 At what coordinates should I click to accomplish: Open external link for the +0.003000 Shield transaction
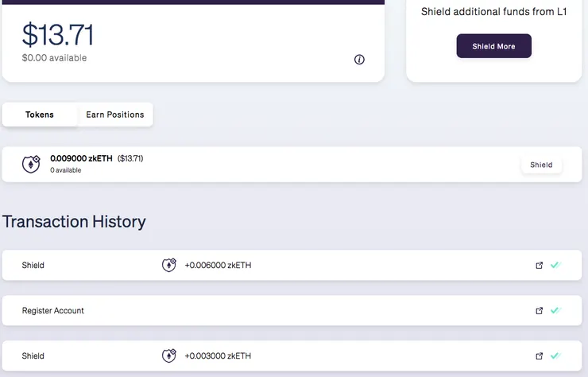[540, 356]
